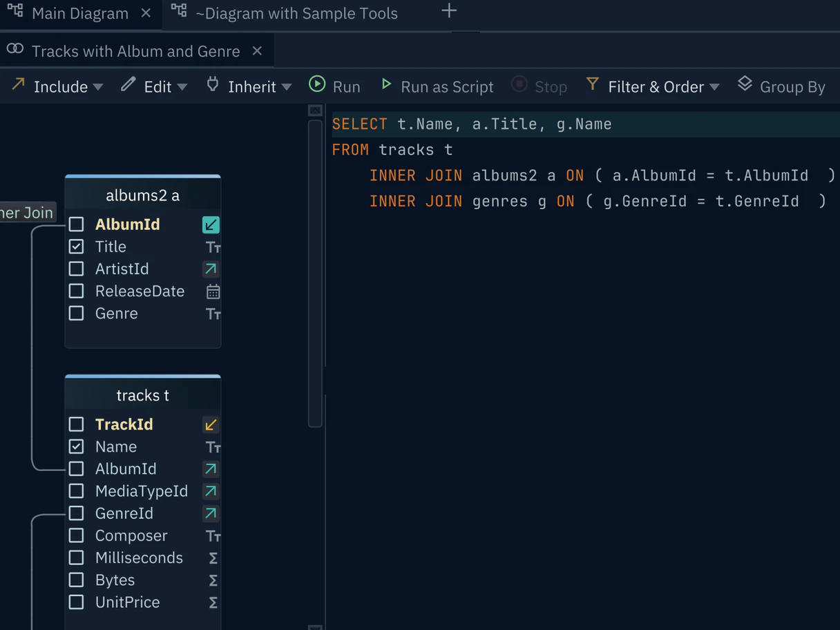Click the Inherit plug icon
This screenshot has width=840, height=630.
[x=213, y=84]
